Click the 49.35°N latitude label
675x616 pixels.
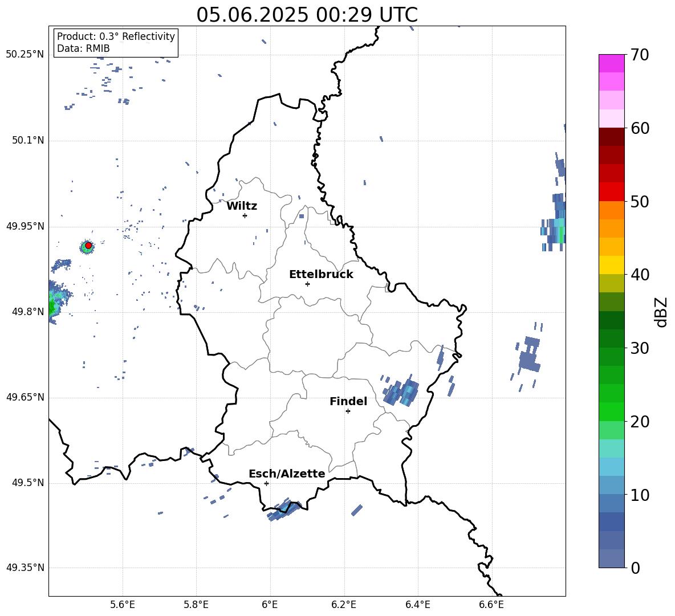25,568
